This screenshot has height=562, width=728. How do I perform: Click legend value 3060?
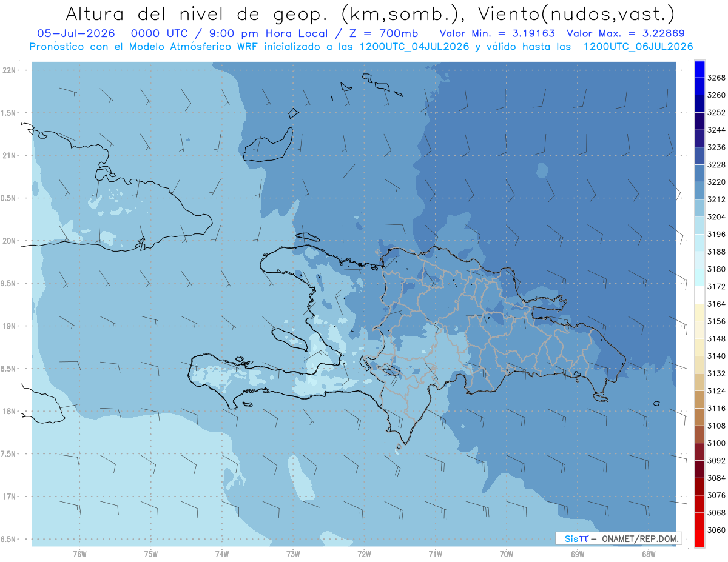716,530
